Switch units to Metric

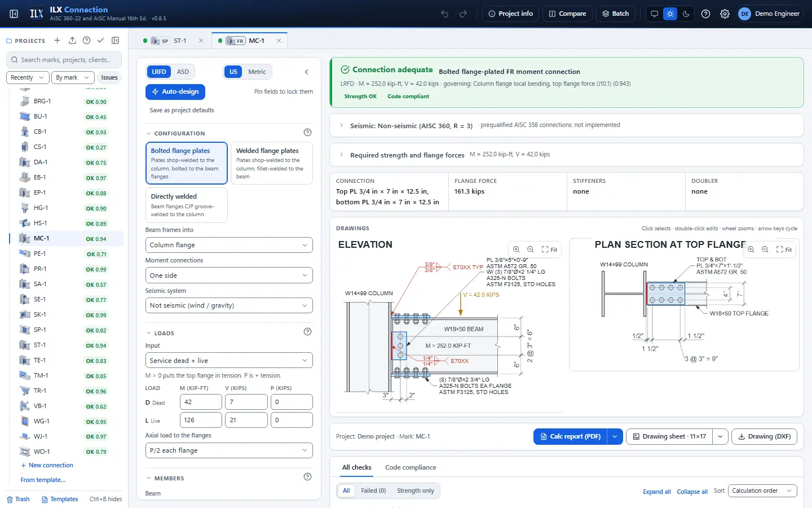coord(257,72)
